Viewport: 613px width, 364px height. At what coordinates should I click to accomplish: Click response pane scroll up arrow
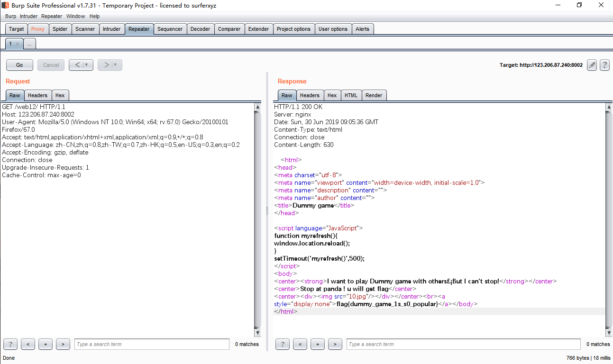[x=609, y=107]
